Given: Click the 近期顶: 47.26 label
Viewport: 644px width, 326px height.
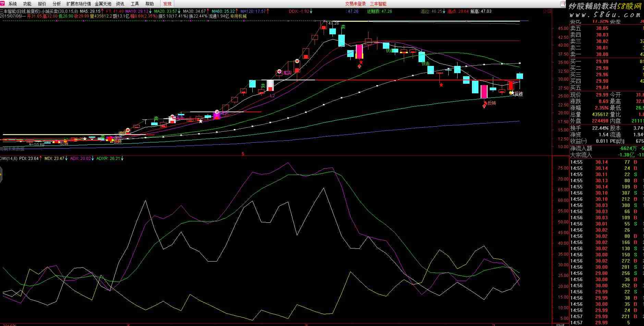Looking at the screenshot, I should [x=379, y=11].
